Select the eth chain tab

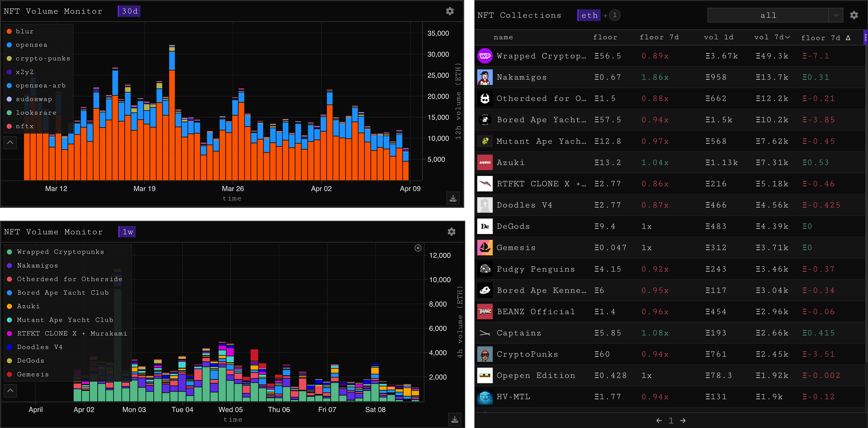click(589, 15)
